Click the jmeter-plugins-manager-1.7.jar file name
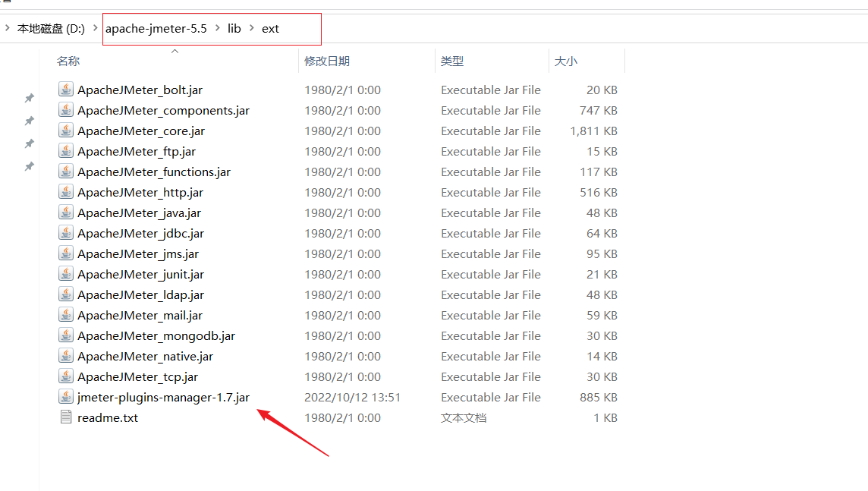 [x=163, y=397]
